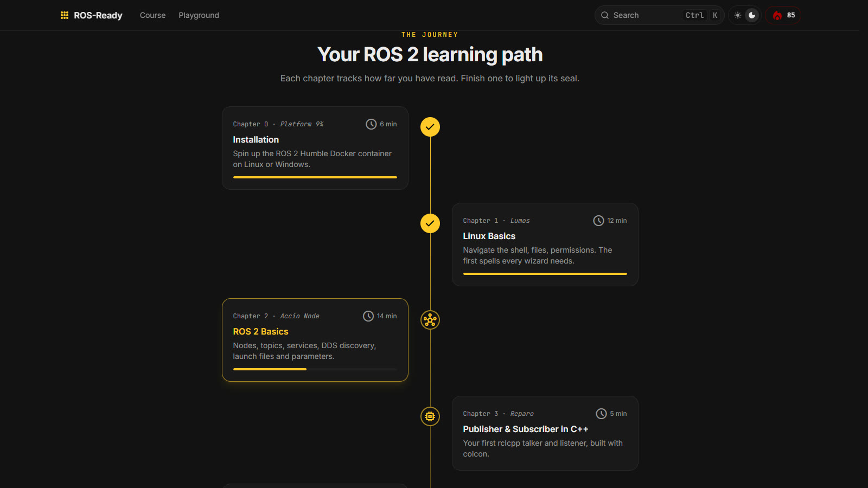868x488 pixels.
Task: Click the Linux Basics progress bar
Action: [x=545, y=274]
